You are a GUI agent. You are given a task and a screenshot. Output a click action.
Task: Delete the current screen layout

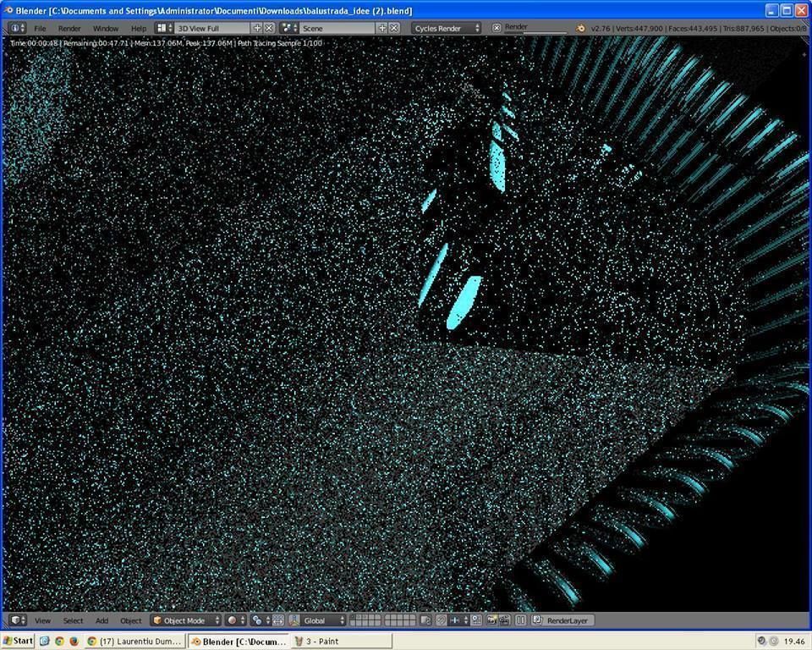coord(269,28)
